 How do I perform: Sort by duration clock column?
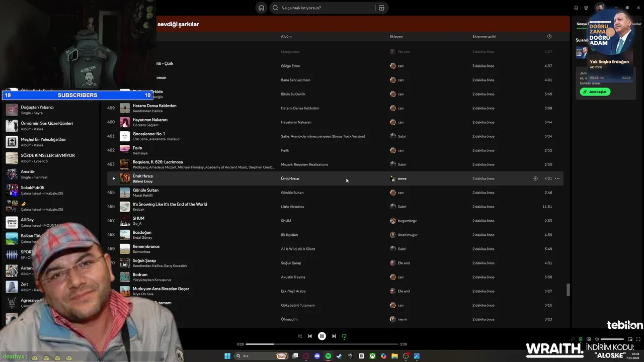549,36
